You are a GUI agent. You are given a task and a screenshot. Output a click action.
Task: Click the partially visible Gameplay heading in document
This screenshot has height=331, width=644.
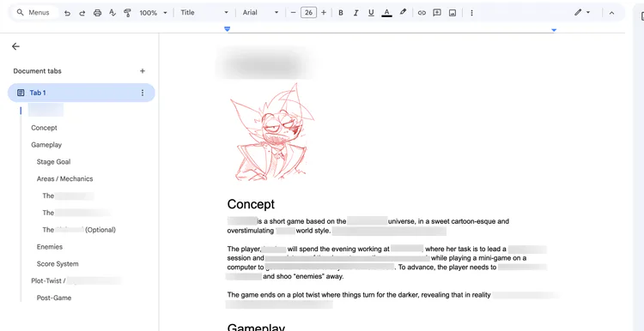coord(256,328)
